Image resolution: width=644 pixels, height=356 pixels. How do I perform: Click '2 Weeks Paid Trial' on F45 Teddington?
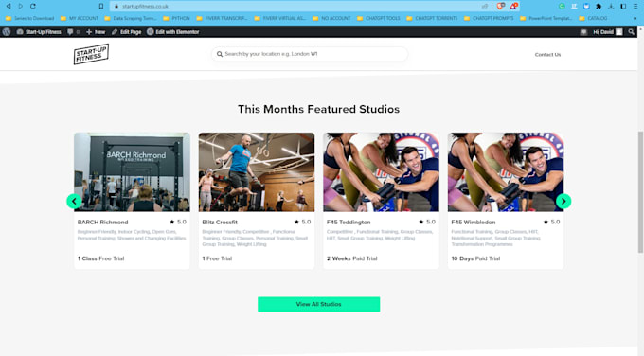pyautogui.click(x=351, y=258)
